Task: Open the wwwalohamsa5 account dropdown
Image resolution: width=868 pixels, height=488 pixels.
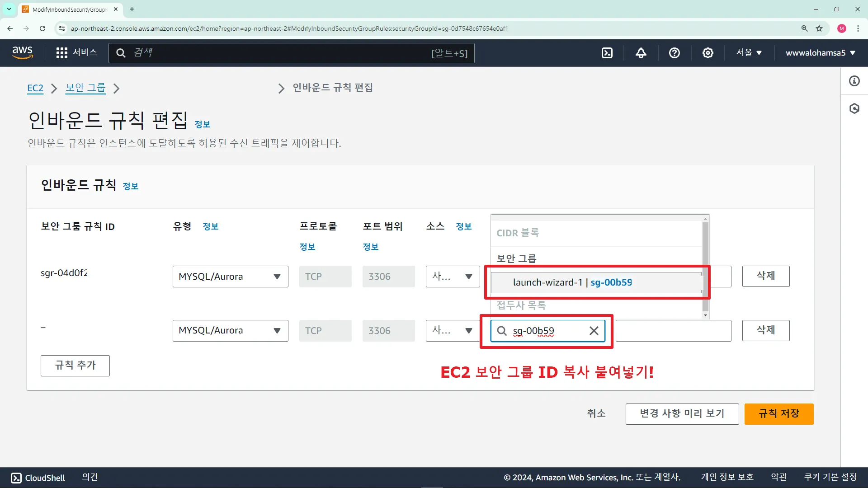Action: coord(820,53)
